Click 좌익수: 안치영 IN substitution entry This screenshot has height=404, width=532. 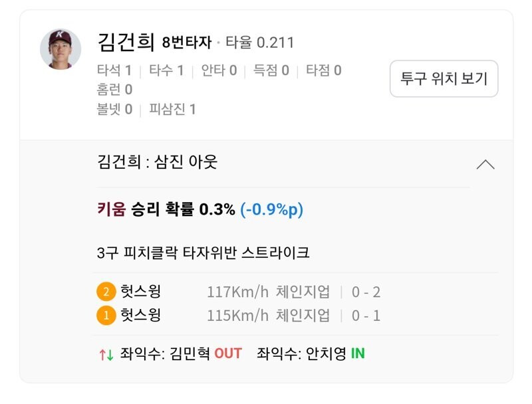pos(311,353)
